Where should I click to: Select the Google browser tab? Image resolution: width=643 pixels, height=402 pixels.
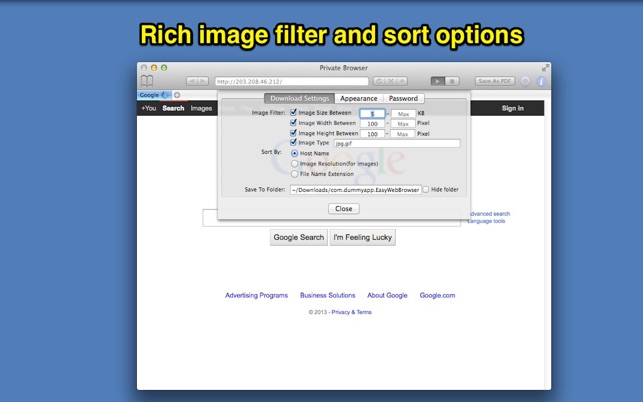click(x=154, y=95)
